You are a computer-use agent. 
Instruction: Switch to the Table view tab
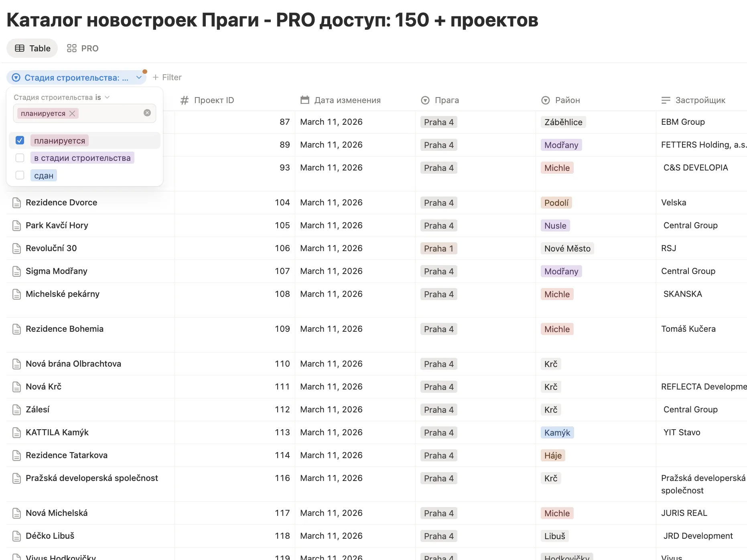pos(32,48)
